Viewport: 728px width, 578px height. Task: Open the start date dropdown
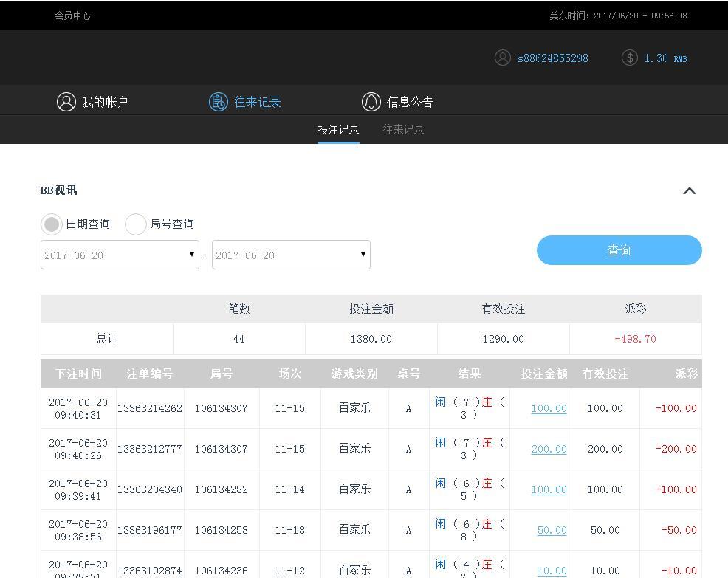click(x=120, y=255)
